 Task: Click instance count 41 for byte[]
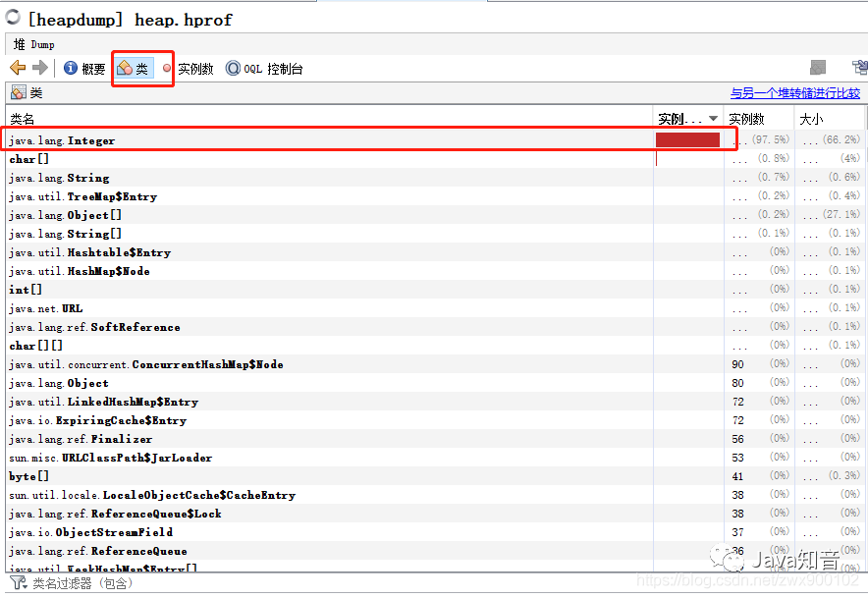(738, 477)
